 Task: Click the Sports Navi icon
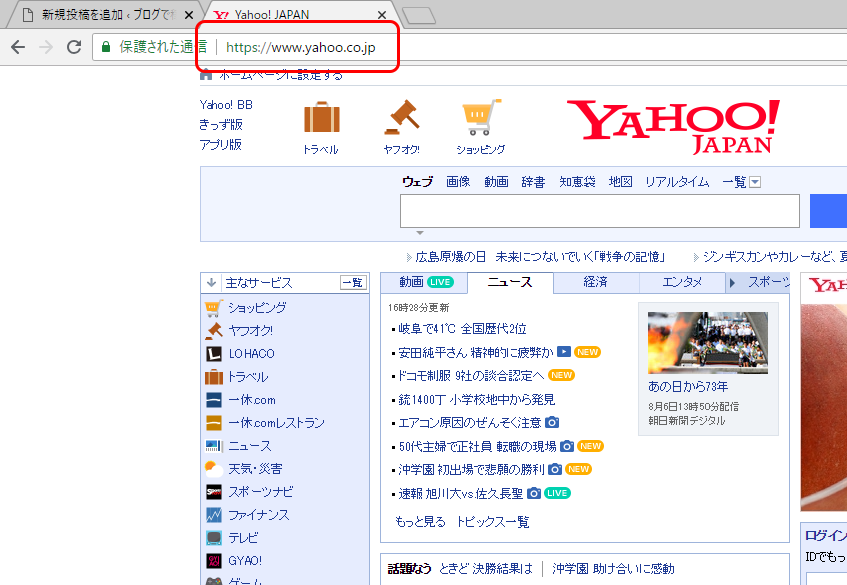click(x=214, y=492)
